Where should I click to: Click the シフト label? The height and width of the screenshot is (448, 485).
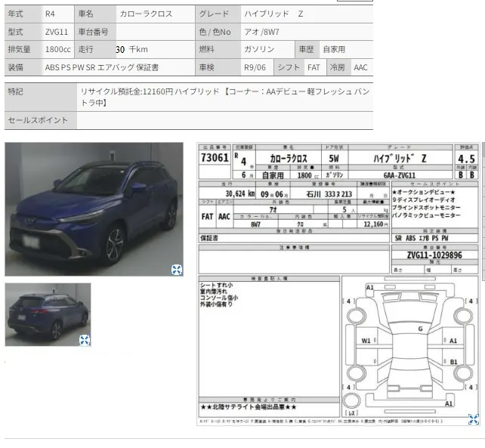click(x=289, y=67)
